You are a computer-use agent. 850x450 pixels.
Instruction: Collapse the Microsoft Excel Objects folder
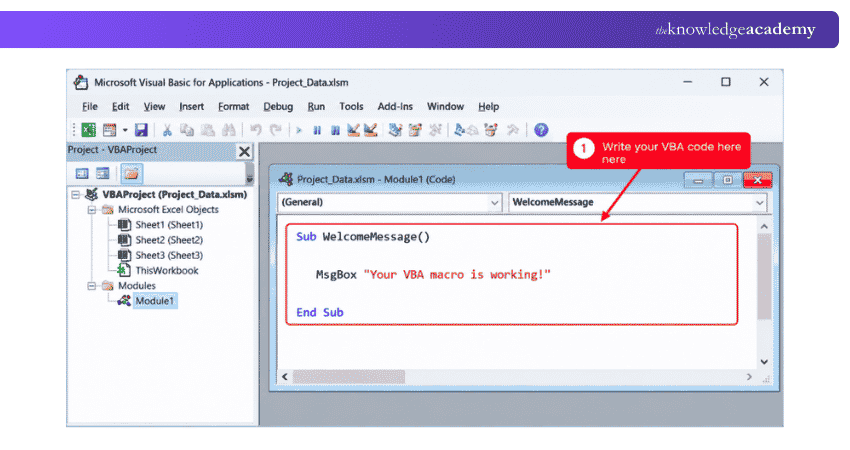pos(92,210)
